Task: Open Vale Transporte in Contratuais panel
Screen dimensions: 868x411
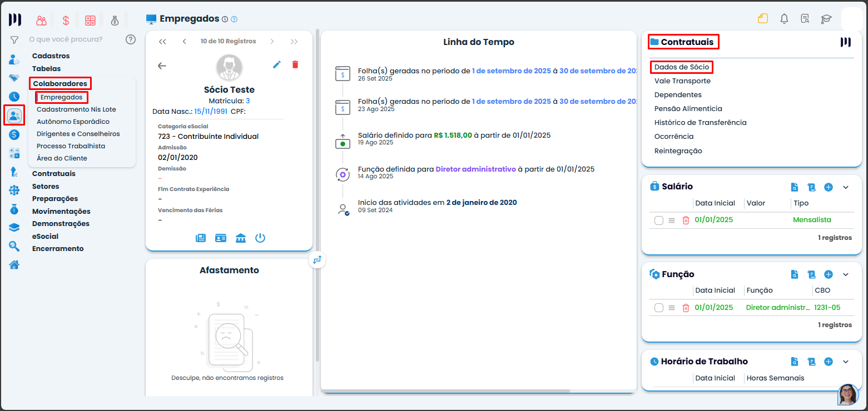Action: pyautogui.click(x=682, y=81)
